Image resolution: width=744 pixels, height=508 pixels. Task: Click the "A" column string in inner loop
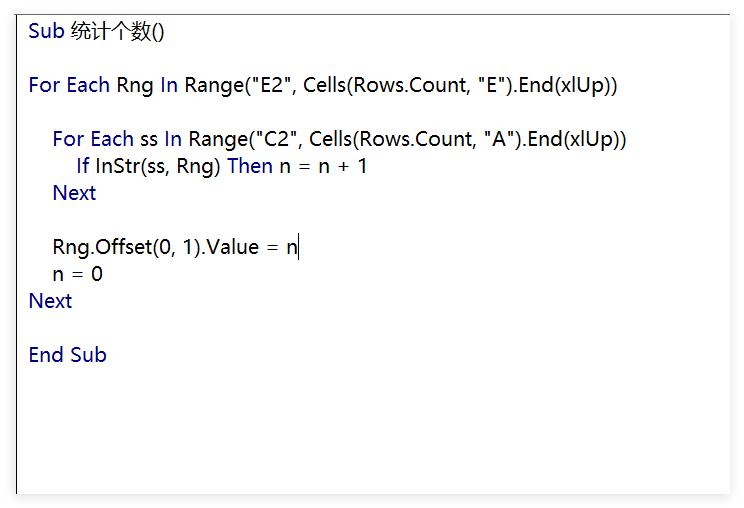click(x=500, y=139)
